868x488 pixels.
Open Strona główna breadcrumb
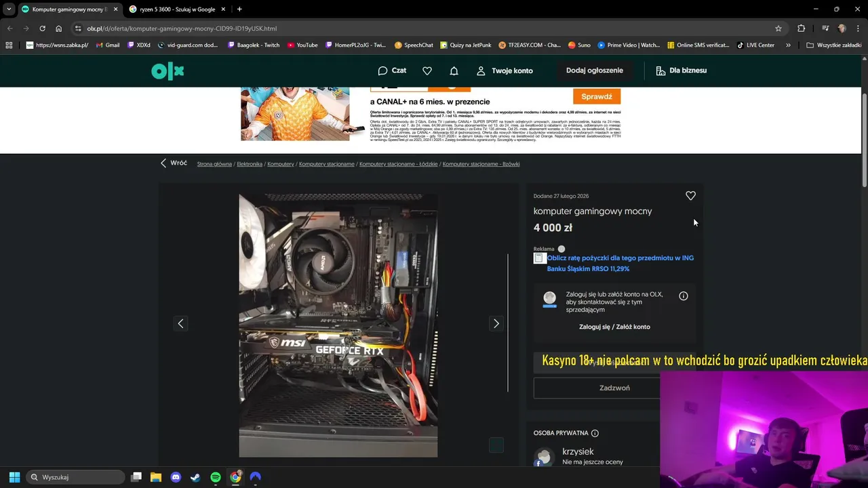click(x=214, y=164)
